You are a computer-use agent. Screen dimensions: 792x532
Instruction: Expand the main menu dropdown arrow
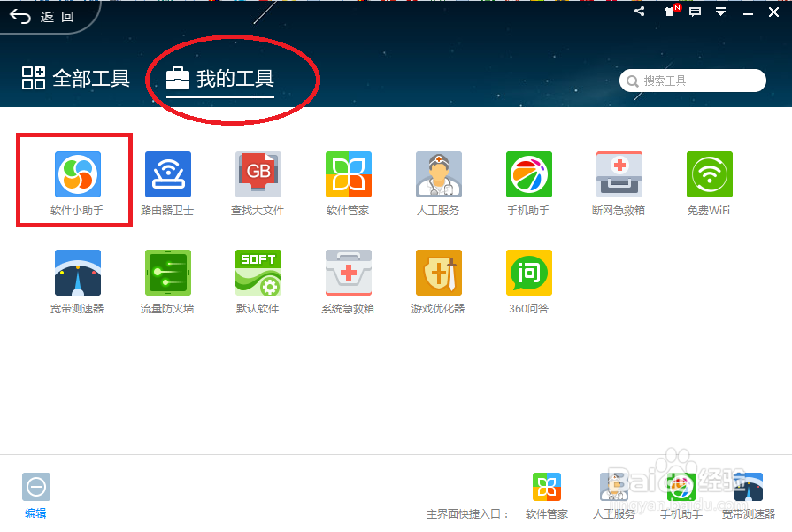coord(720,12)
